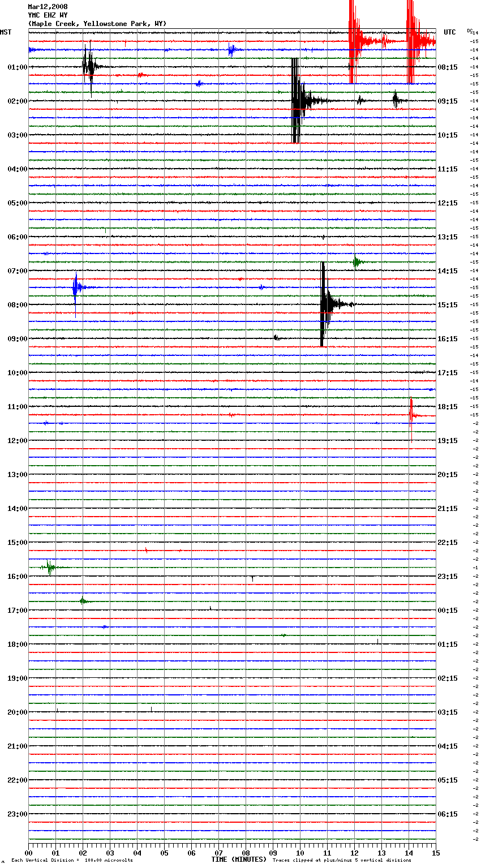Click the blue event burst on the 07:30 trace
Viewport: 481px width, 868px height.
point(76,288)
